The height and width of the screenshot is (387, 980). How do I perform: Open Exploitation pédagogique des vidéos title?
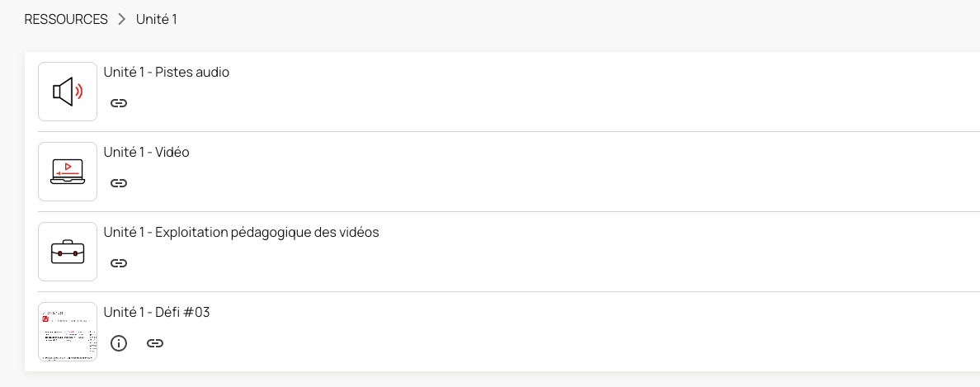coord(241,232)
